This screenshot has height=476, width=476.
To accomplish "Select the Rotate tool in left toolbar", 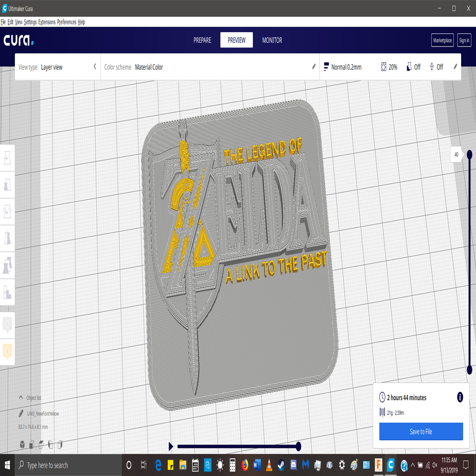I will (7, 212).
